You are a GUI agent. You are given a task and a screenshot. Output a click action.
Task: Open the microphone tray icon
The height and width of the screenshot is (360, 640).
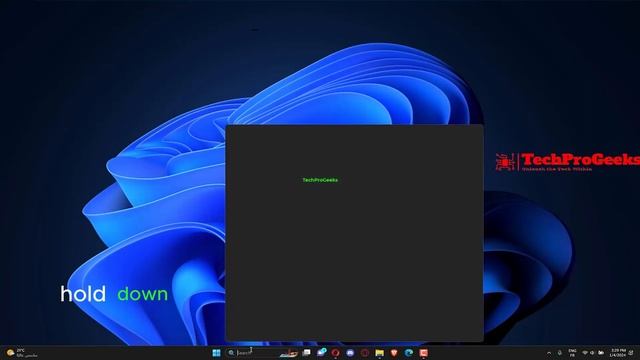click(560, 353)
